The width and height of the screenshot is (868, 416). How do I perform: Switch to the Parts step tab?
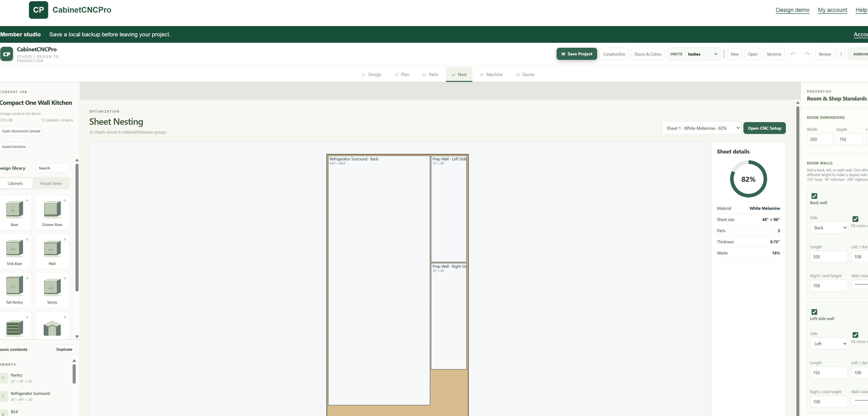(430, 75)
